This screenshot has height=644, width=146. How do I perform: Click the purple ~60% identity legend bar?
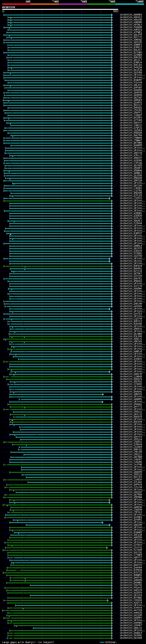pos(73,4)
